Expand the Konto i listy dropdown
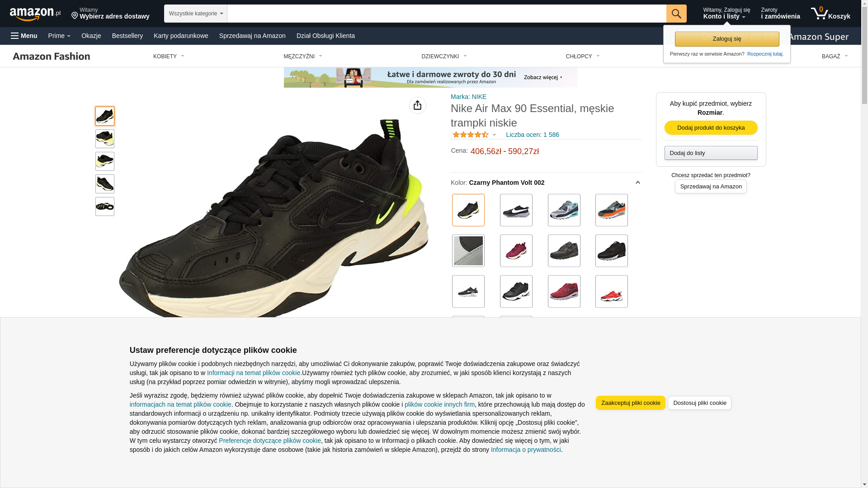 (x=726, y=14)
